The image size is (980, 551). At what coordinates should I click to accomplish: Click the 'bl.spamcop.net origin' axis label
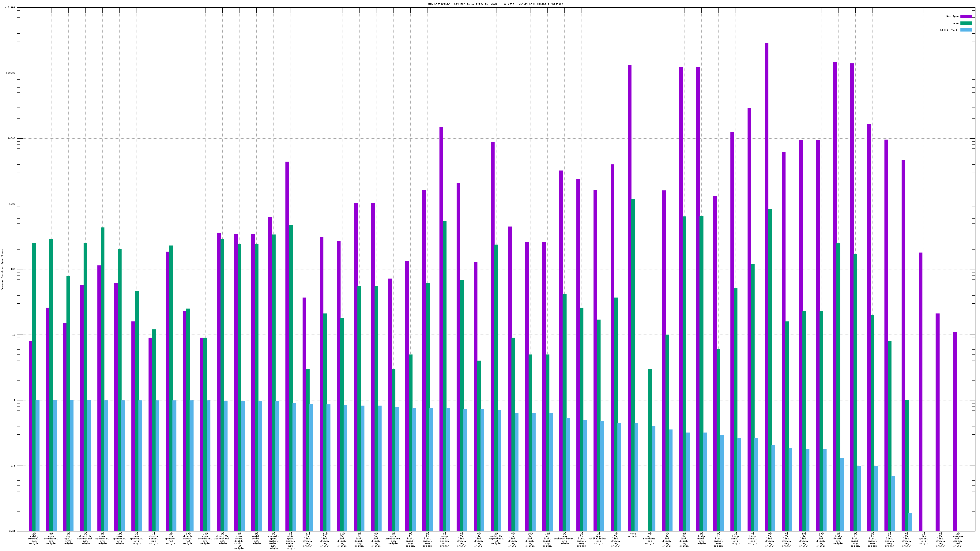click(x=171, y=538)
